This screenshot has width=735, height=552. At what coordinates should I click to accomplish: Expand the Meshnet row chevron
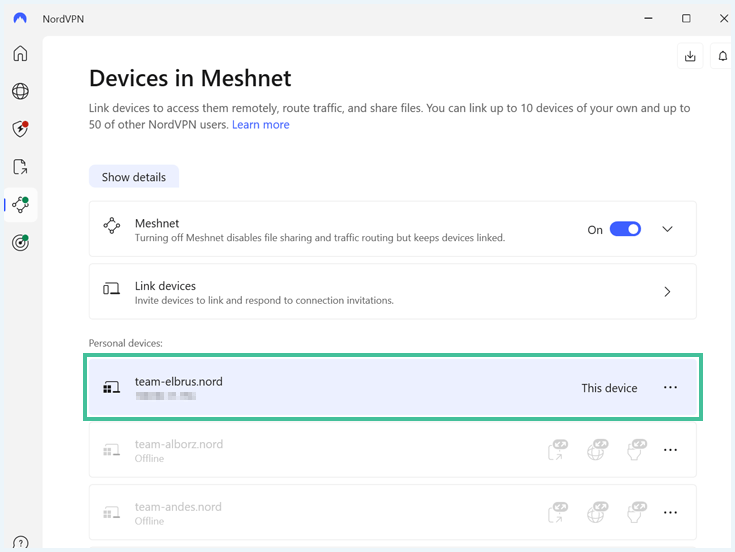(667, 229)
